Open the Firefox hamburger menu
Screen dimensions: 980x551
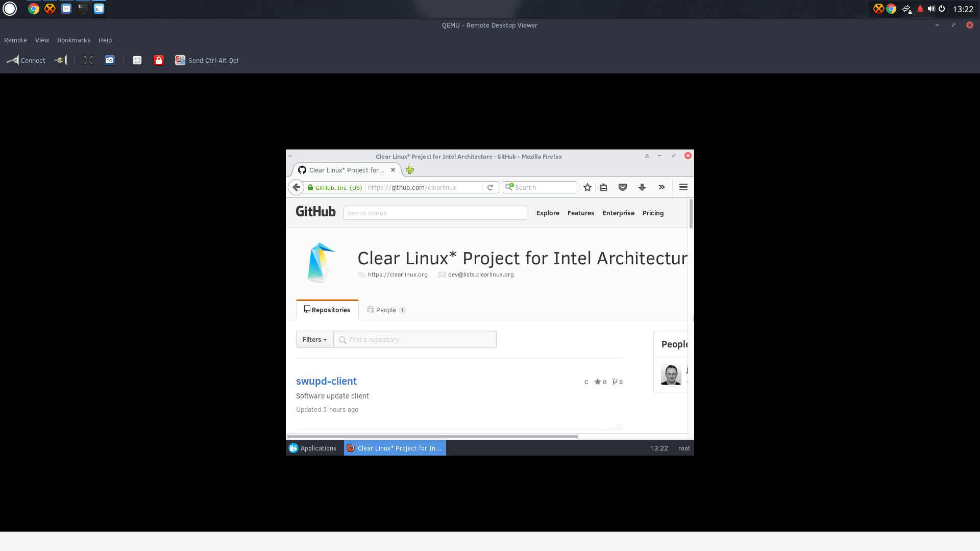683,187
